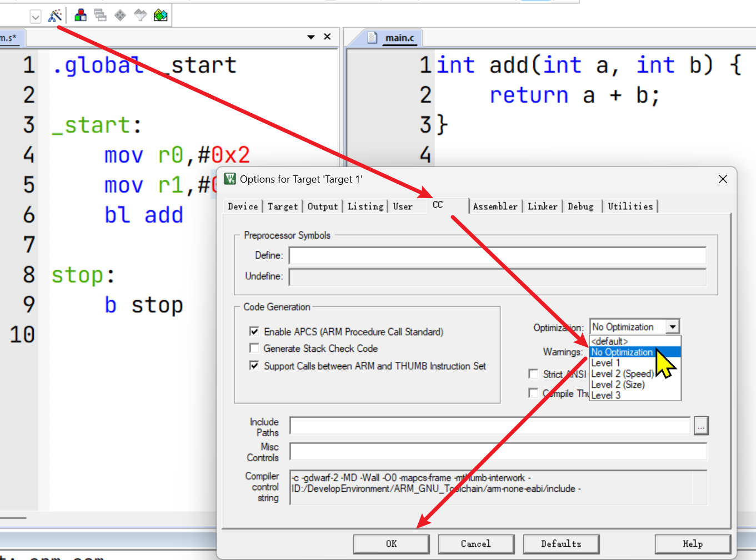Click 'mov r0,#0x2' instruction line
The height and width of the screenshot is (560, 756).
click(x=177, y=155)
